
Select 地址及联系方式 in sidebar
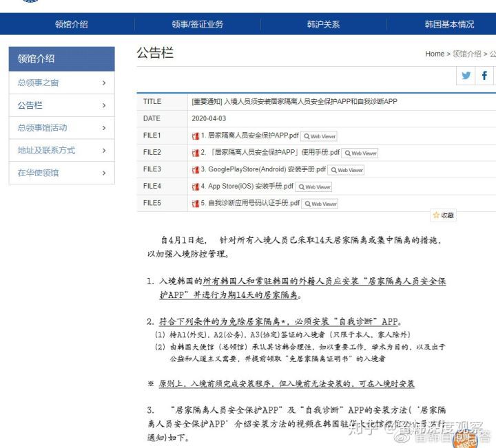(x=62, y=151)
